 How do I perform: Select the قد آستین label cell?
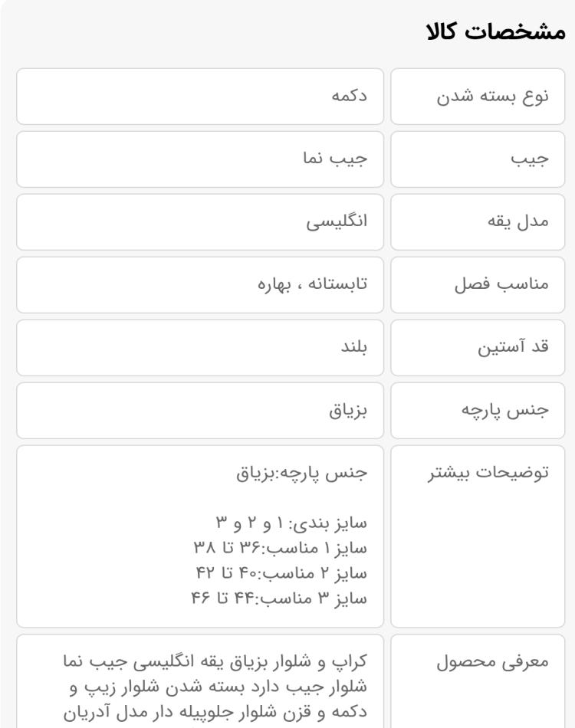click(x=478, y=347)
